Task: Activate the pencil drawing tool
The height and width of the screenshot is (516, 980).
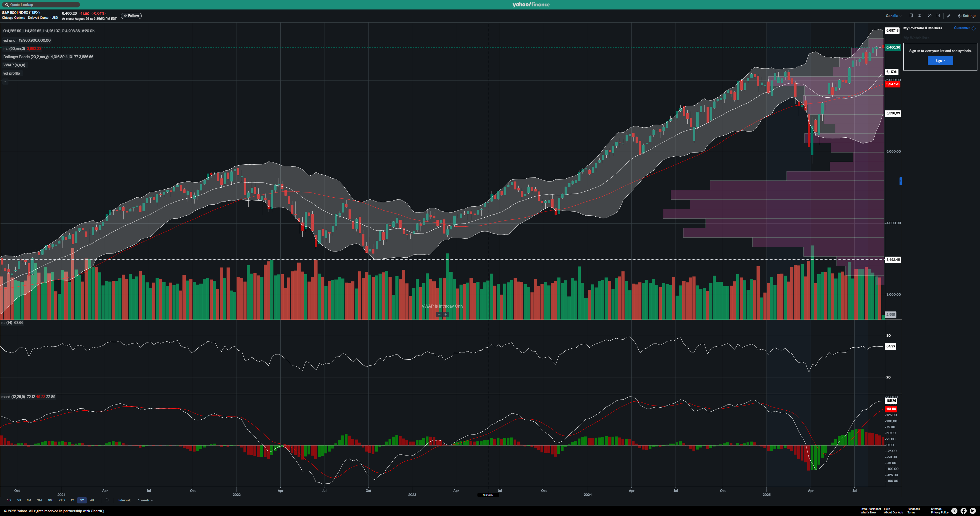Action: 949,16
